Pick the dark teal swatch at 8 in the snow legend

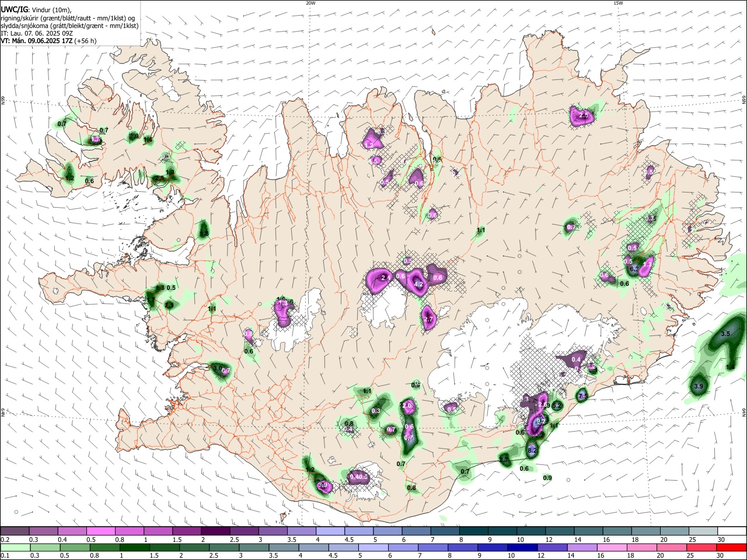474,531
